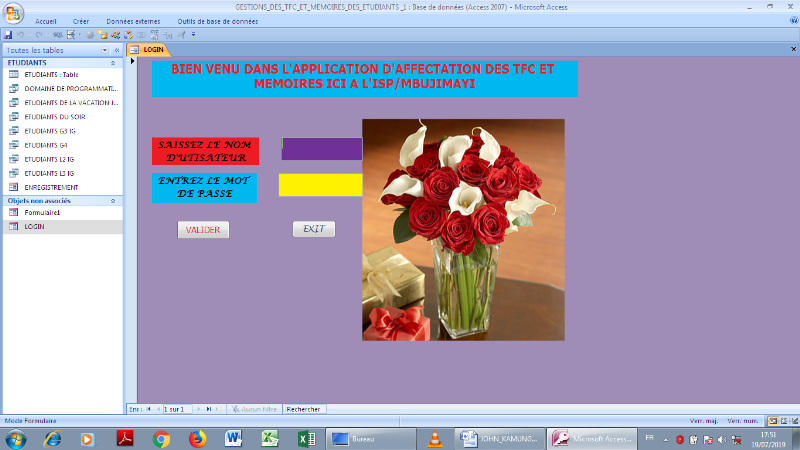
Task: Select the LOGIN document tab
Action: point(148,49)
